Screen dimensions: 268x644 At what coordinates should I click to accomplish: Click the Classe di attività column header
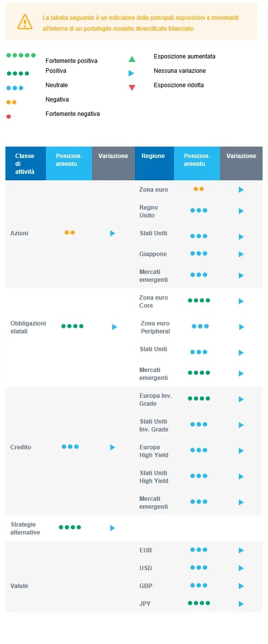coord(26,163)
